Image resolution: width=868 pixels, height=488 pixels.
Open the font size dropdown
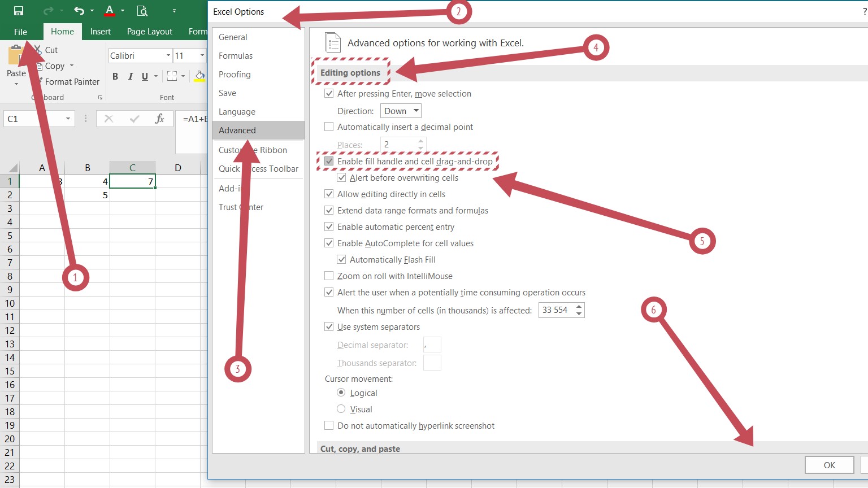point(201,55)
